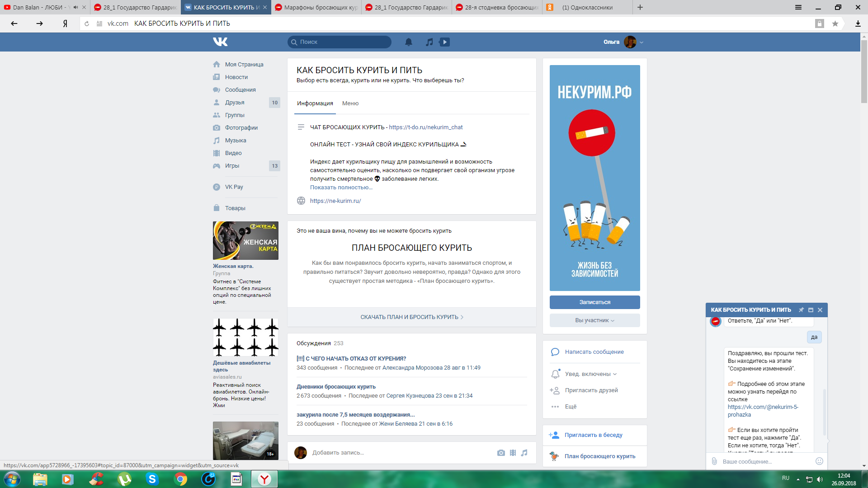Bookmark page with the star icon
868x488 pixels.
pos(835,23)
